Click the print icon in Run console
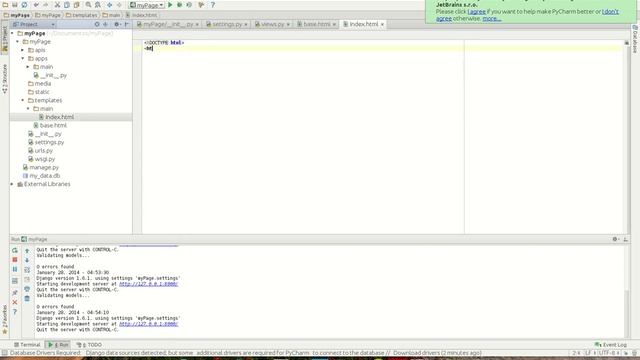 click(x=27, y=289)
